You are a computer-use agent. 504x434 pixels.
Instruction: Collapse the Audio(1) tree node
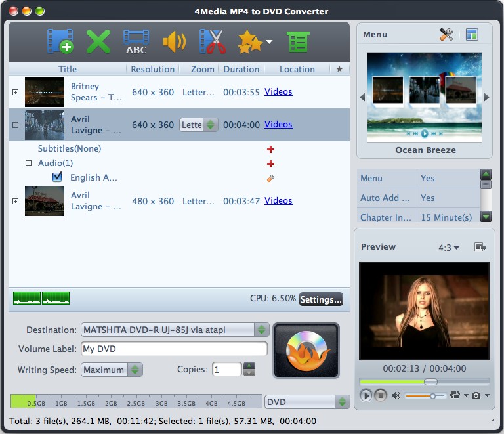(29, 163)
